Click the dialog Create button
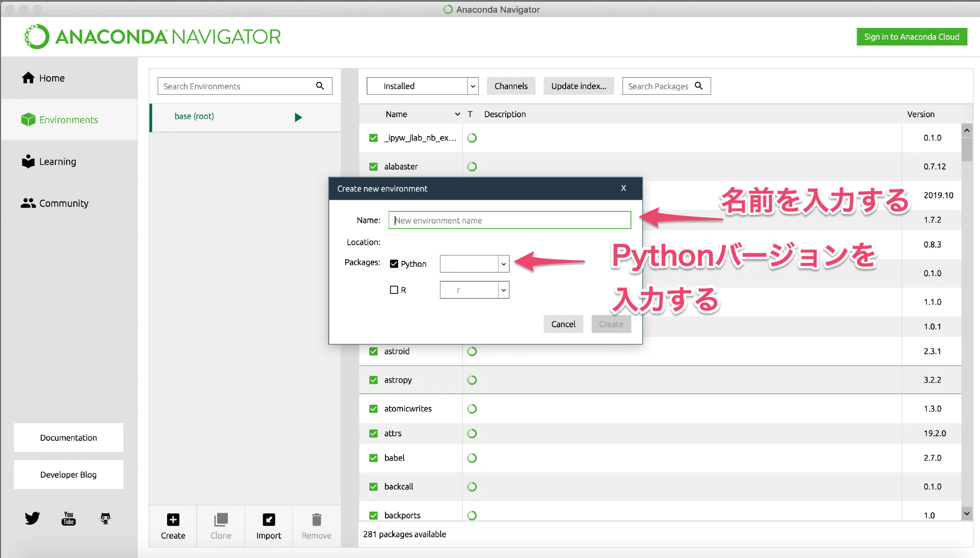Screen dimensions: 980x558 (611, 324)
